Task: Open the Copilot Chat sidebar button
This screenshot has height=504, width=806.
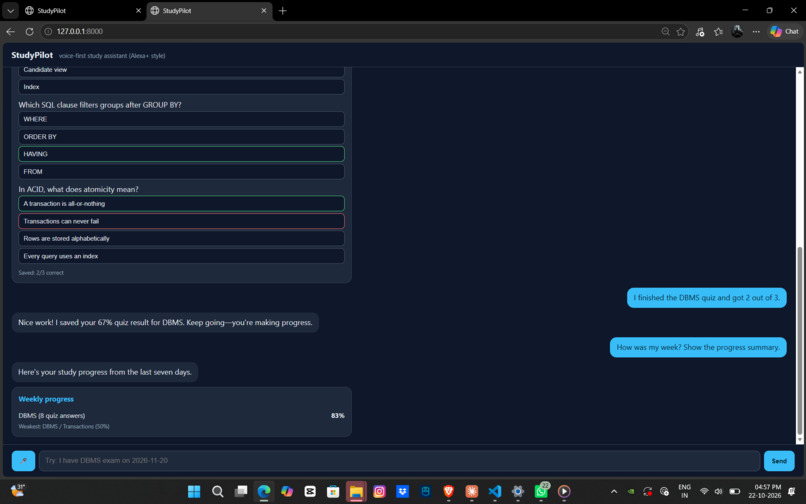Action: pos(784,31)
